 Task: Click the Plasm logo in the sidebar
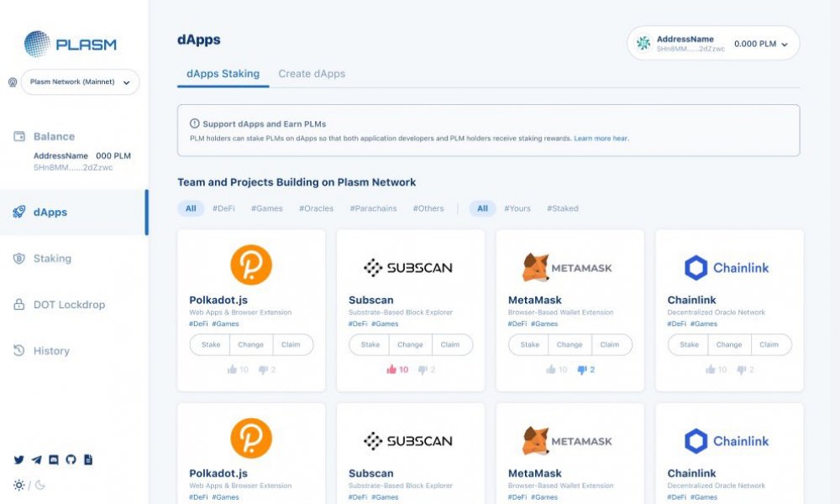[x=71, y=44]
